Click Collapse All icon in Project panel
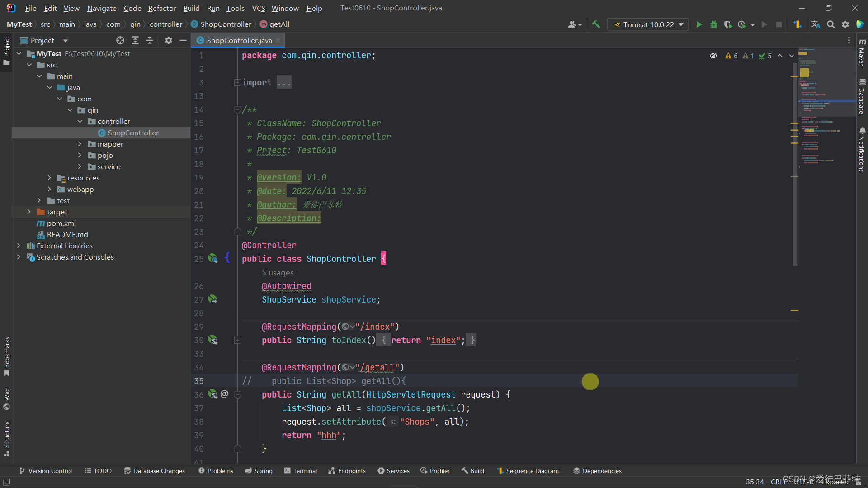Image resolution: width=868 pixels, height=488 pixels. pos(149,40)
